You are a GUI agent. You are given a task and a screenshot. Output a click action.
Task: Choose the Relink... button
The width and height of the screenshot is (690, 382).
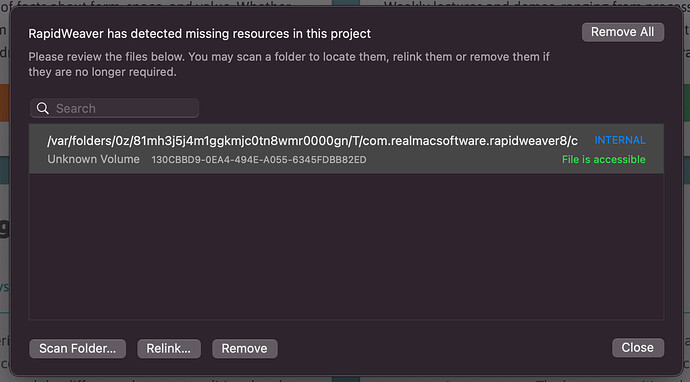(169, 349)
